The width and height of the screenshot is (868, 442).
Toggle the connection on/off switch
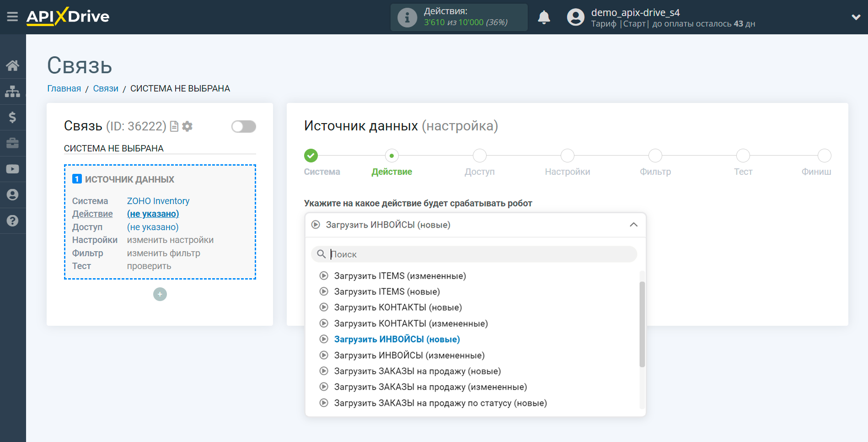[243, 126]
